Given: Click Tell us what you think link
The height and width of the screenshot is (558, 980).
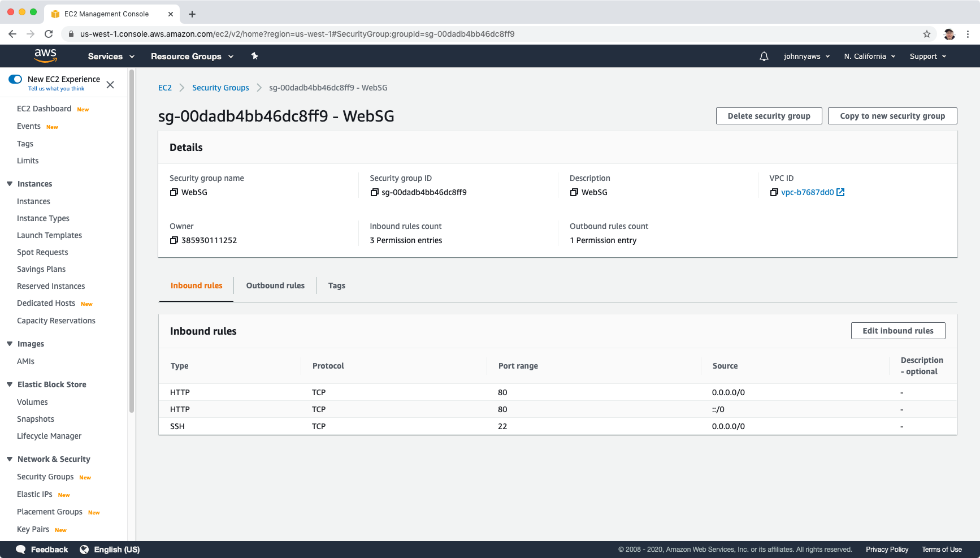Looking at the screenshot, I should tap(56, 89).
